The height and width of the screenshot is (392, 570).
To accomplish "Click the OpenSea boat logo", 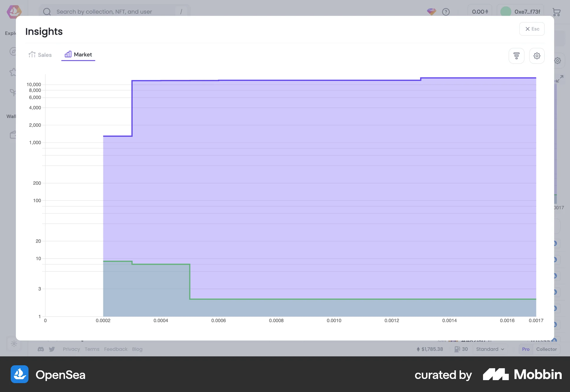I will [x=14, y=12].
